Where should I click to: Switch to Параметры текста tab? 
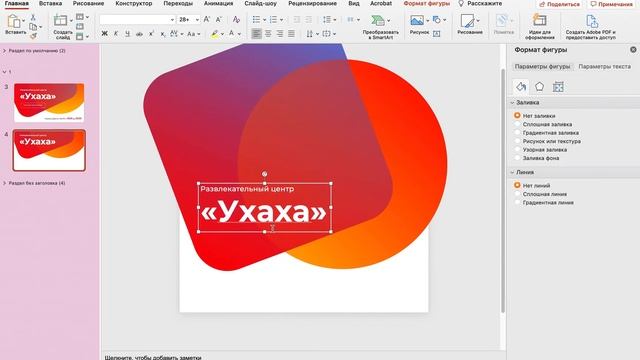(604, 66)
